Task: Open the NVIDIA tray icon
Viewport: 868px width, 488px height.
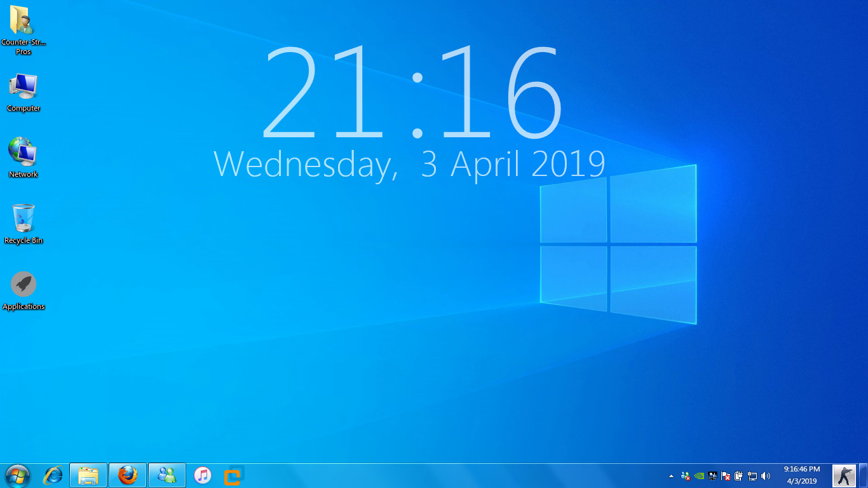Action: click(699, 475)
